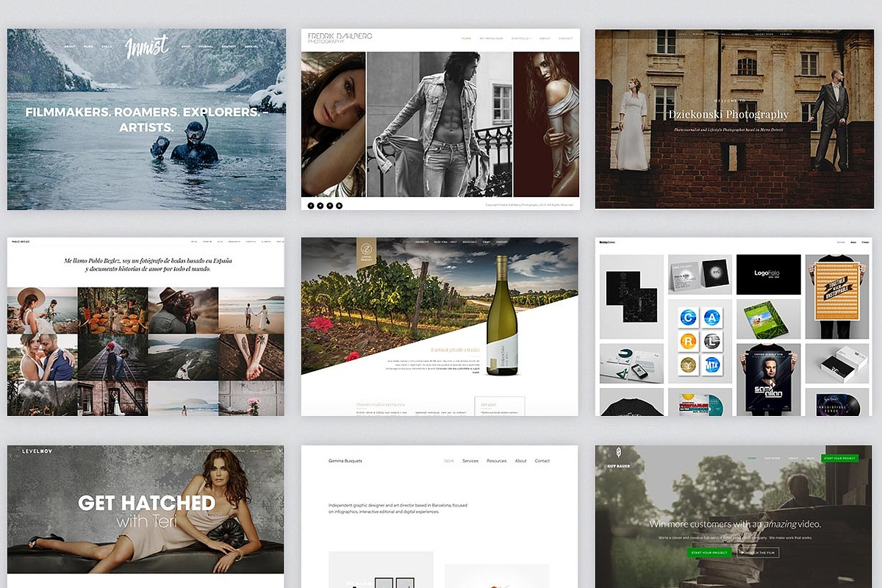Click green Start Your Project hero button
Viewport: 882px width, 588px height.
[710, 552]
